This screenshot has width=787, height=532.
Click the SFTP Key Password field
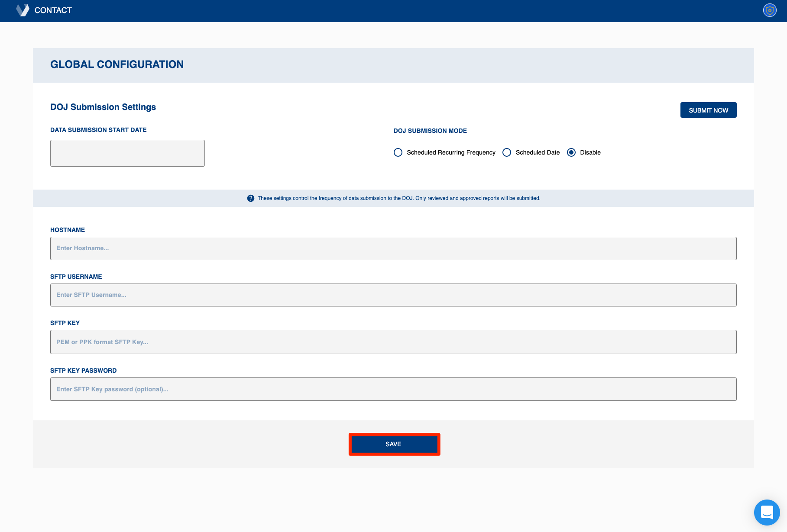point(393,389)
